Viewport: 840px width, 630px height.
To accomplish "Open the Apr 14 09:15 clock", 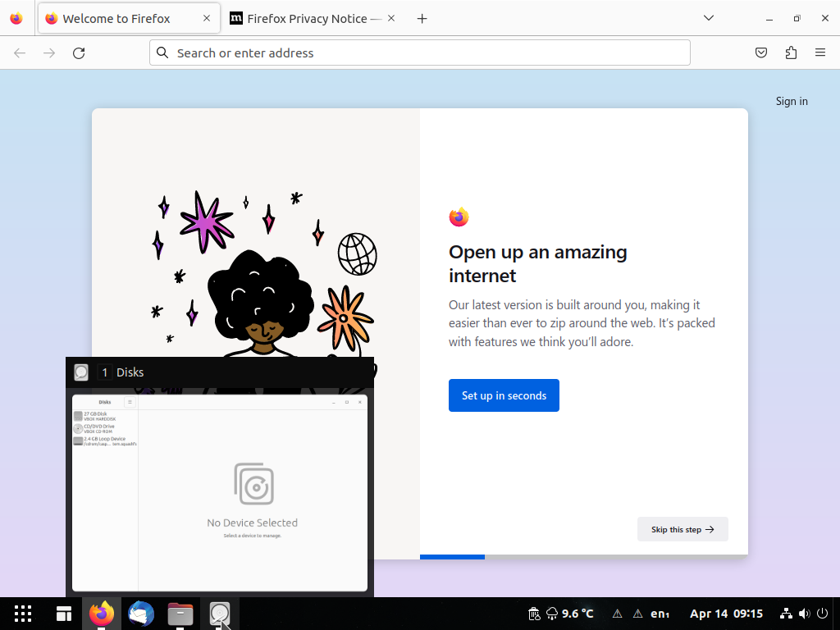I will 726,614.
